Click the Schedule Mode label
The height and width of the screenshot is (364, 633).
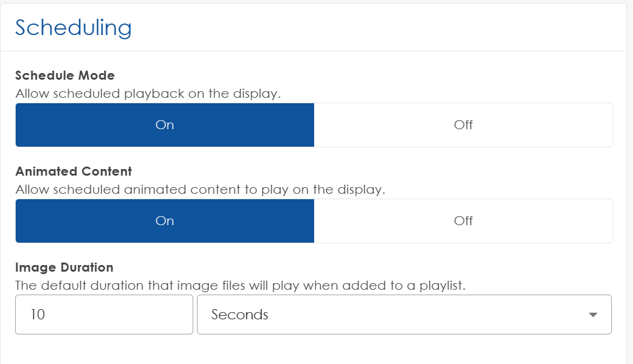[65, 75]
